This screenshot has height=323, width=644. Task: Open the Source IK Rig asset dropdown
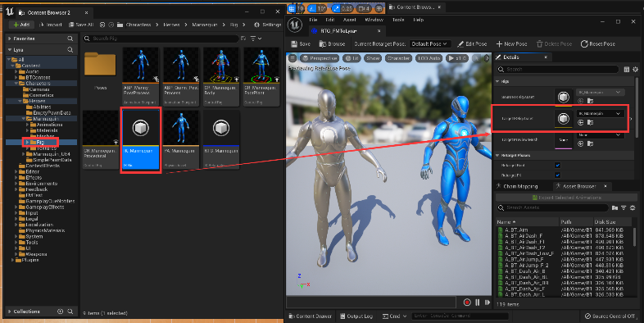click(600, 93)
